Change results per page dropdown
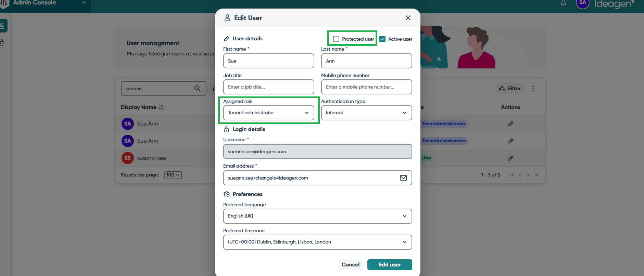The height and width of the screenshot is (276, 644). [x=173, y=175]
